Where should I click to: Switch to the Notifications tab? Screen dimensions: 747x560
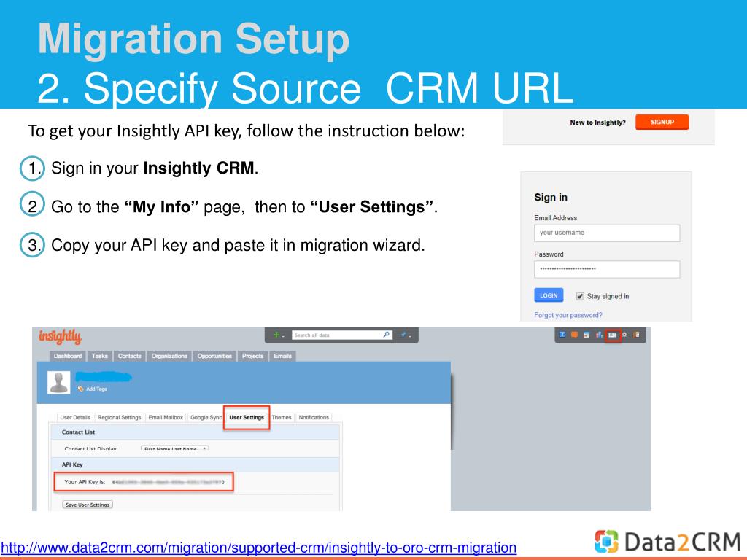click(x=314, y=418)
